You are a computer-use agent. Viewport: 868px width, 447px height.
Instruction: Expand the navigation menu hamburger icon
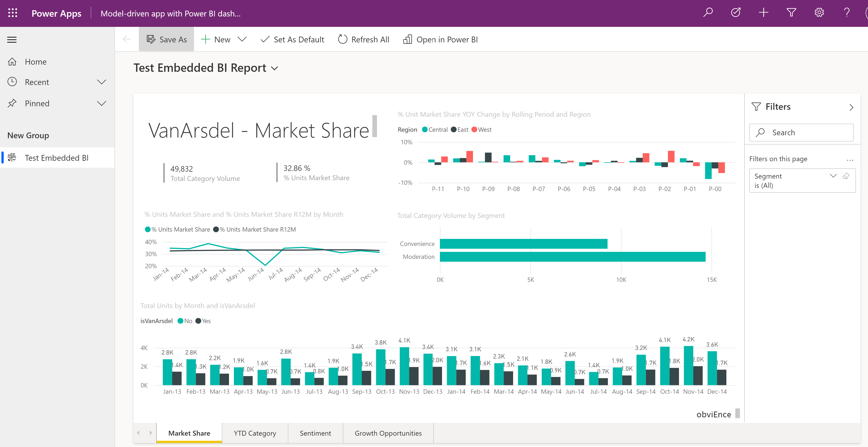coord(13,39)
